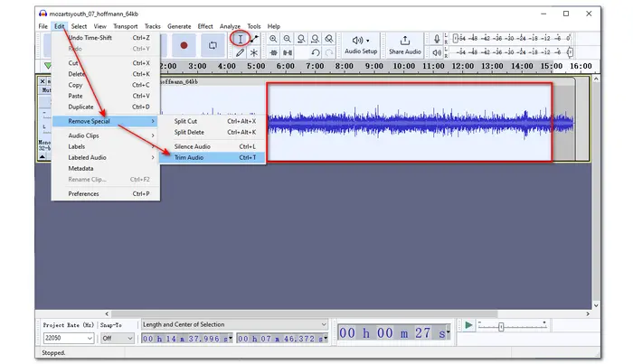Open the Snap-To Off dropdown

point(117,338)
